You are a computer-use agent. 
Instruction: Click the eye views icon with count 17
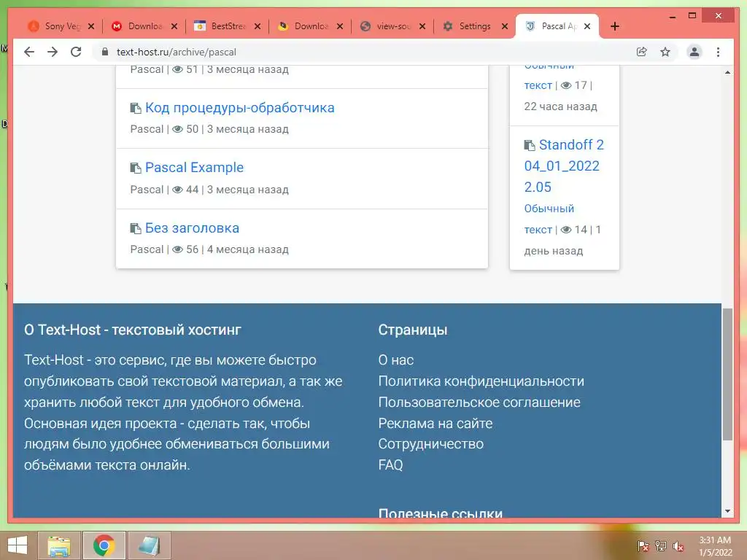click(x=566, y=85)
